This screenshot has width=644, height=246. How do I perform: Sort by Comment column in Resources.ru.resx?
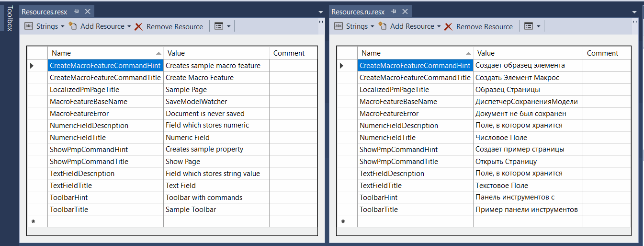point(607,53)
